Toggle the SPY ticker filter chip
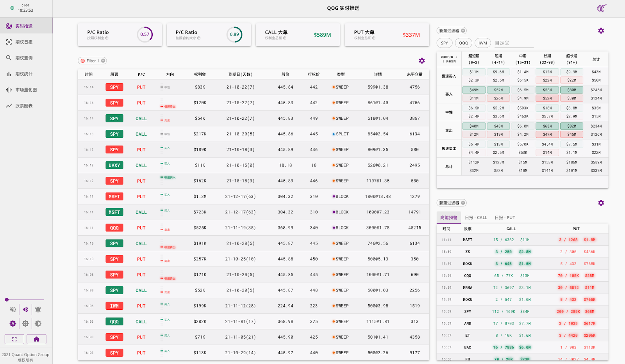This screenshot has width=625, height=364. 445,43
